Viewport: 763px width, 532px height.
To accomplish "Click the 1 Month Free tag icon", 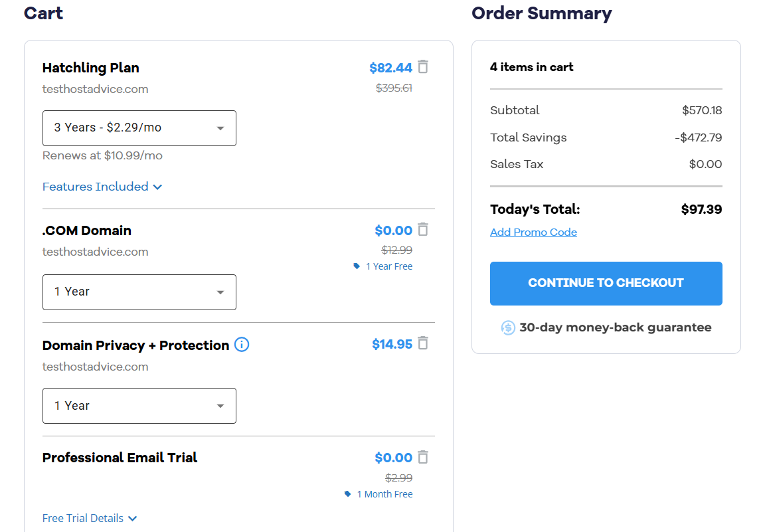I will point(347,494).
